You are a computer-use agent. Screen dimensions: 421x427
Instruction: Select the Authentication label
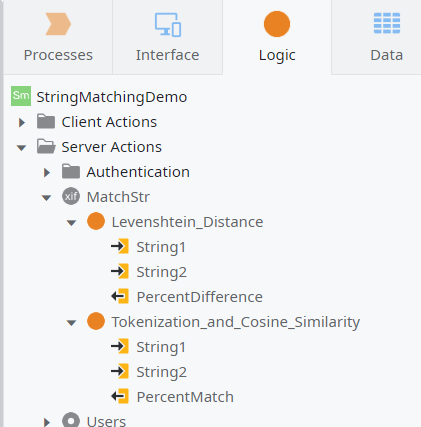(x=138, y=172)
